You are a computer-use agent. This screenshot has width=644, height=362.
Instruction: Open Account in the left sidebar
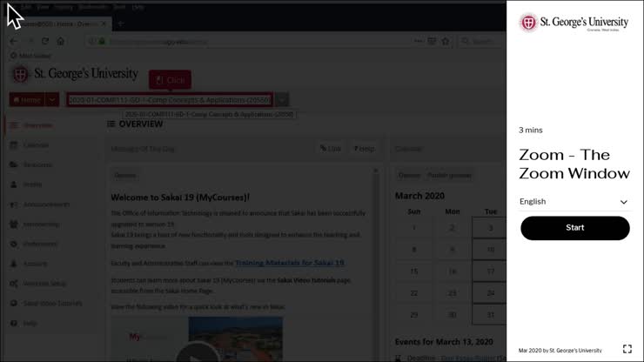tap(35, 264)
